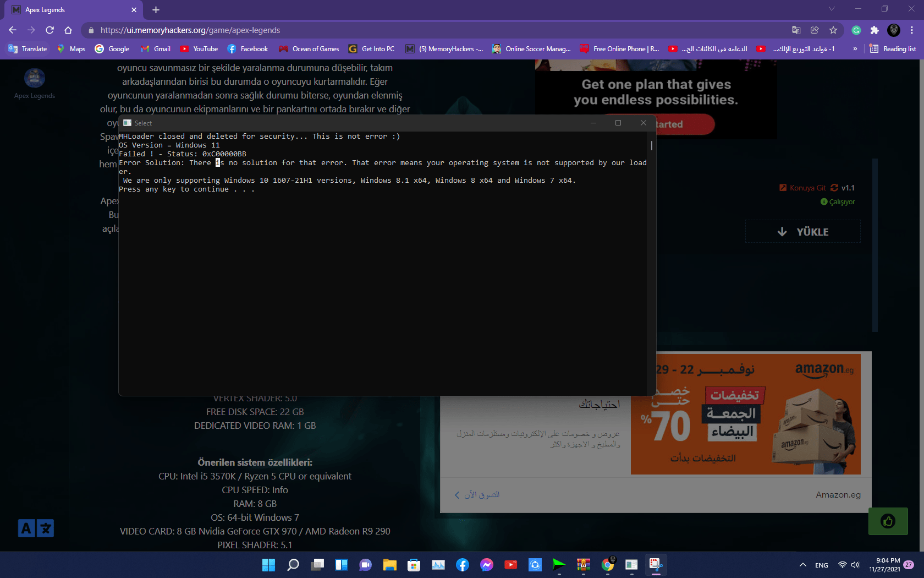This screenshot has width=924, height=578.
Task: Close the Apex Legends tab
Action: pyautogui.click(x=134, y=10)
